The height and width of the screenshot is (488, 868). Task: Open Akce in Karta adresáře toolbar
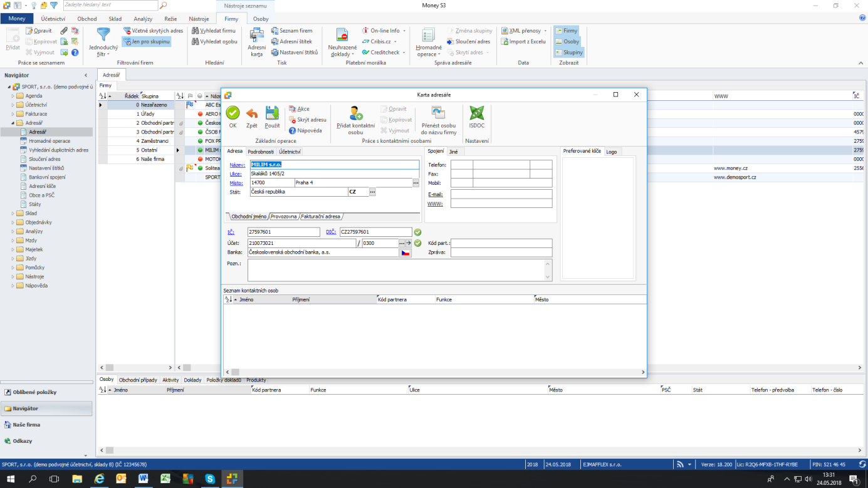[299, 109]
